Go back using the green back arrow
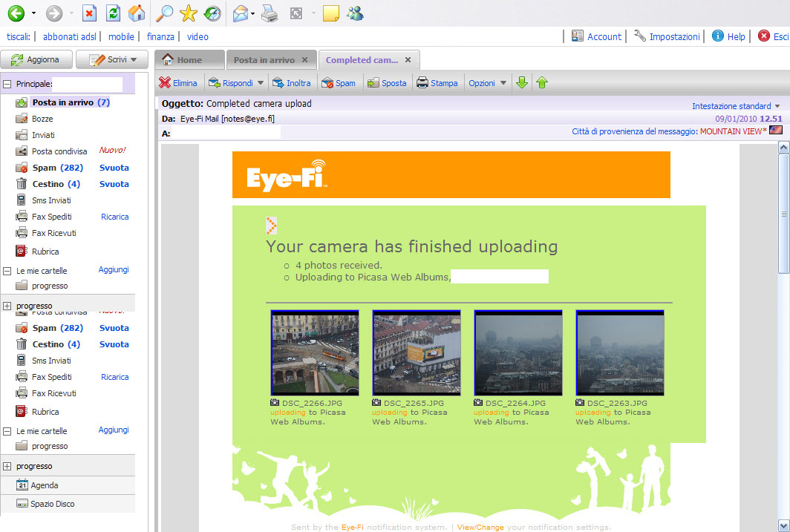Image resolution: width=790 pixels, height=532 pixels. pos(16,13)
